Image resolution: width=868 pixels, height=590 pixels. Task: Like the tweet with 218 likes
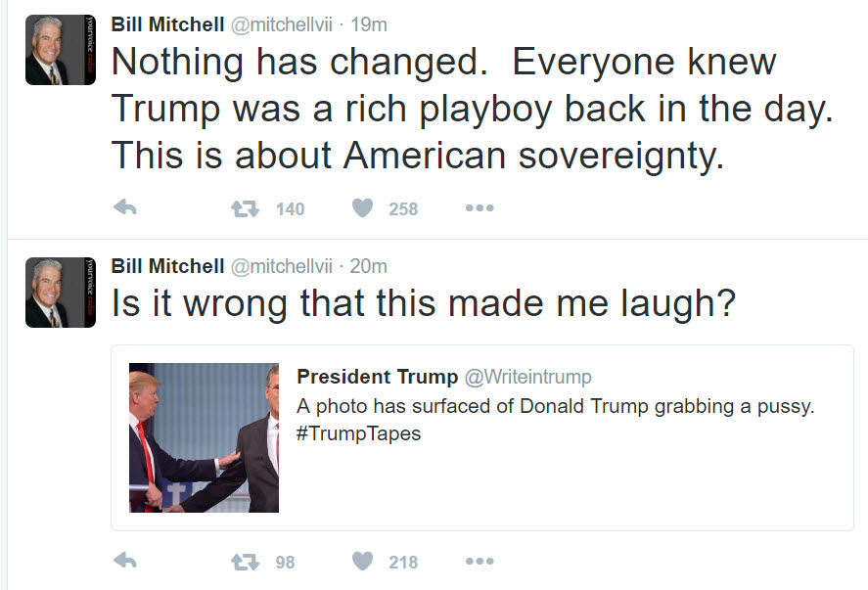click(x=362, y=562)
